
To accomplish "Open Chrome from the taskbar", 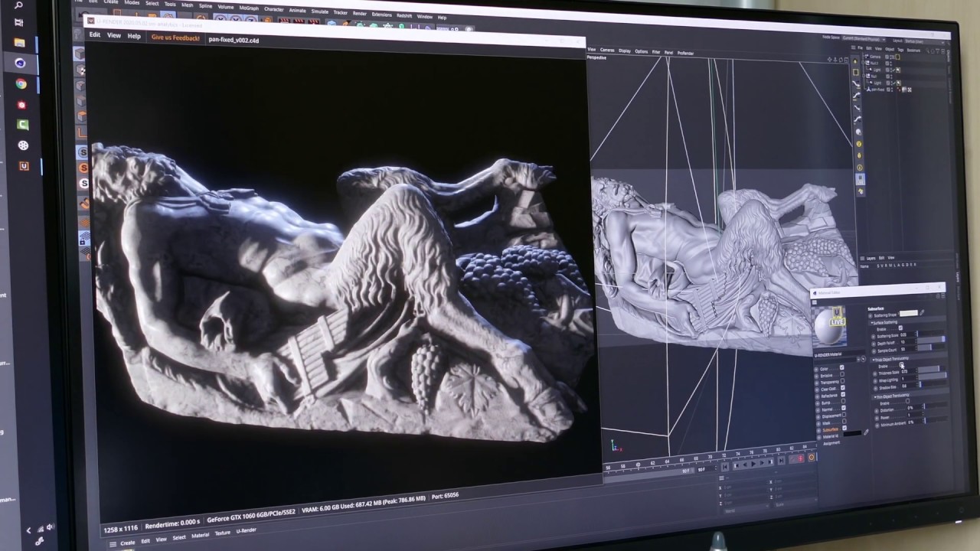I will pos(21,83).
